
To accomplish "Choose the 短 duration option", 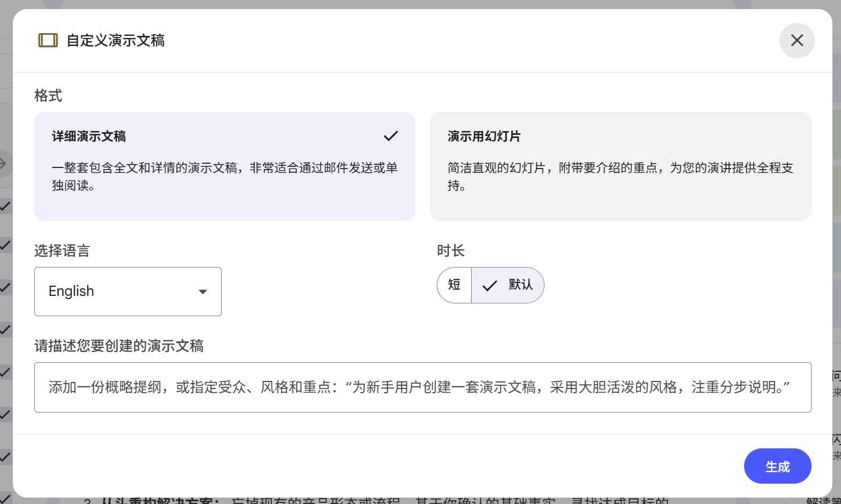I will [x=454, y=285].
